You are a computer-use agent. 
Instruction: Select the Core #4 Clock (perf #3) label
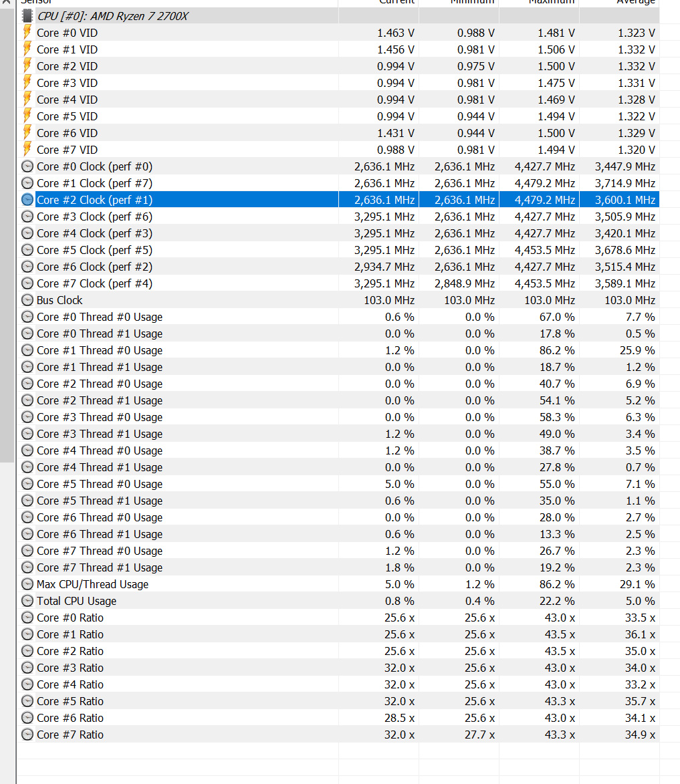tap(94, 233)
